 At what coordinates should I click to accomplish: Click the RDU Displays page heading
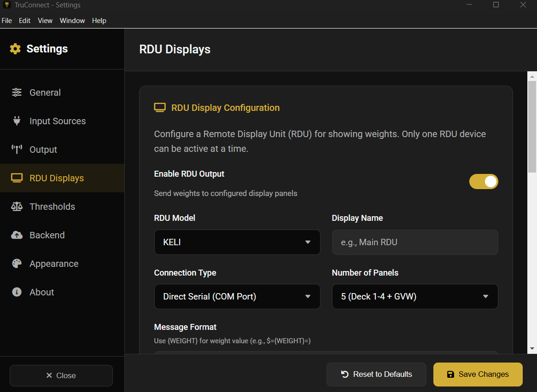click(175, 49)
